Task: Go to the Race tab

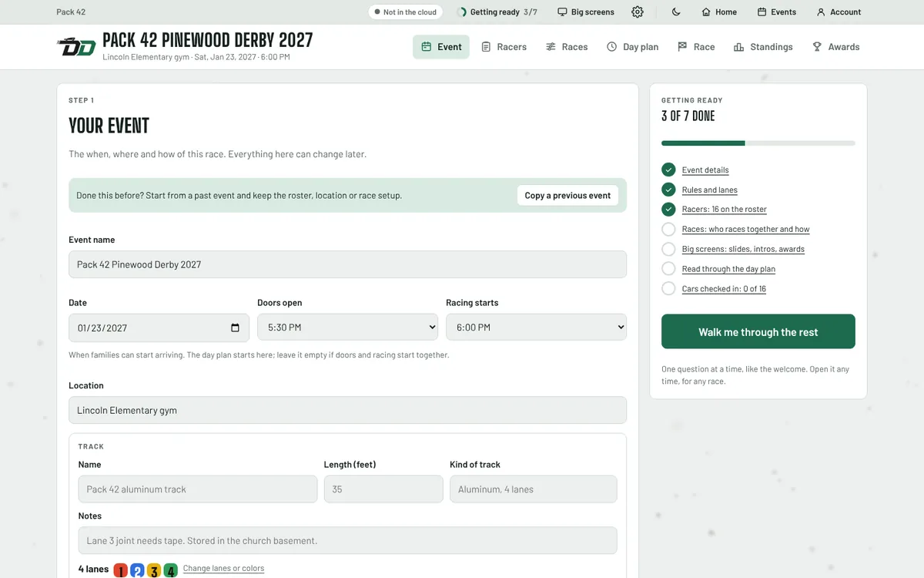Action: (696, 47)
